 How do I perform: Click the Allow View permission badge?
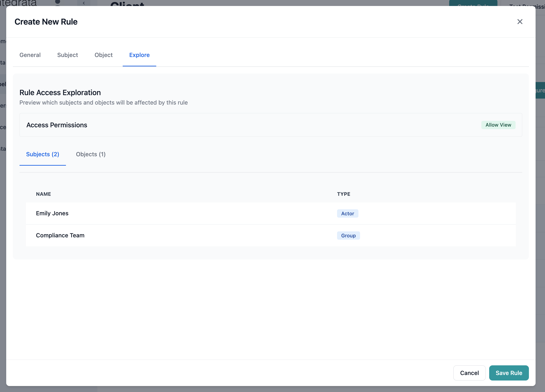pyautogui.click(x=498, y=125)
